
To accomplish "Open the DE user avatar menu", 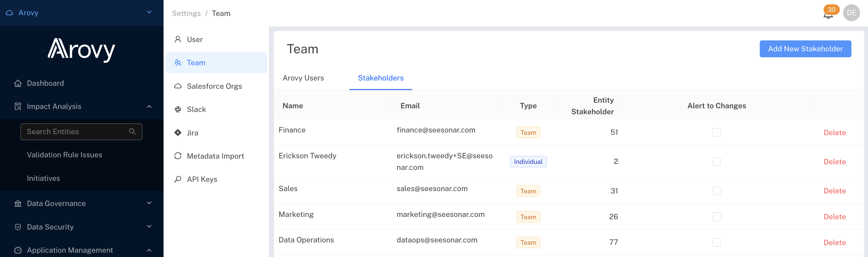I will coord(851,13).
